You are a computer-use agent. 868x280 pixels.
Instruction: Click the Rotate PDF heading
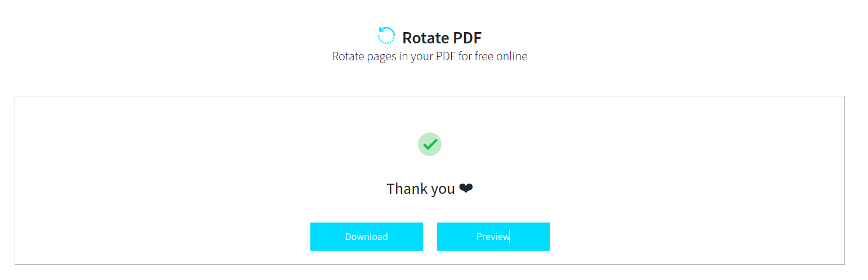point(442,38)
